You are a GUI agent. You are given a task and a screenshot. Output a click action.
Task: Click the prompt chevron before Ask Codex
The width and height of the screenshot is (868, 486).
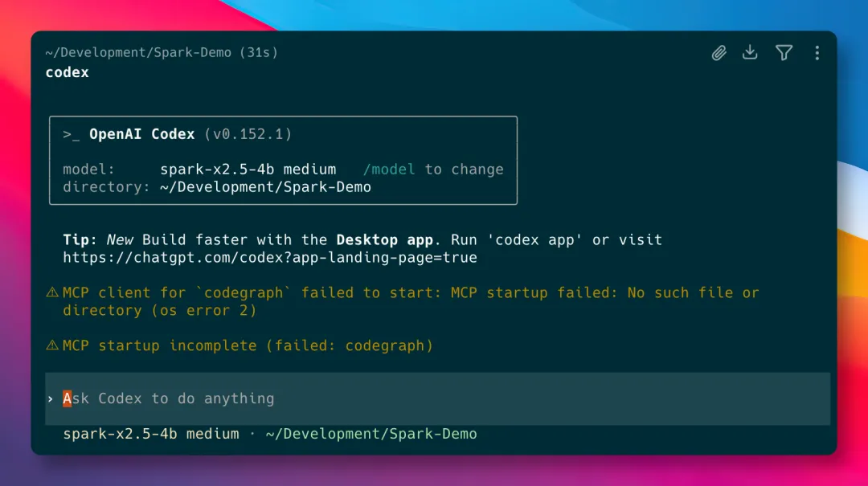tap(51, 399)
